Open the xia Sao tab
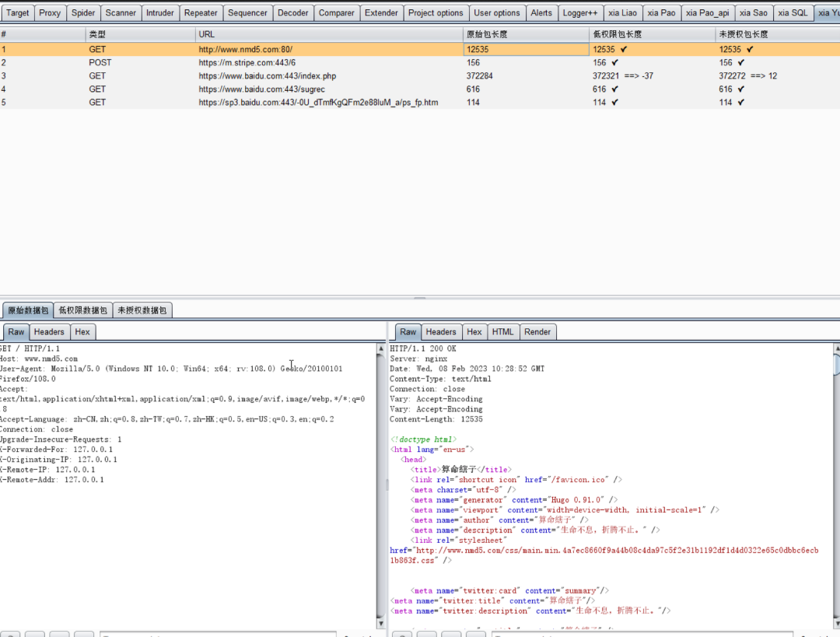The image size is (840, 637). pos(753,13)
